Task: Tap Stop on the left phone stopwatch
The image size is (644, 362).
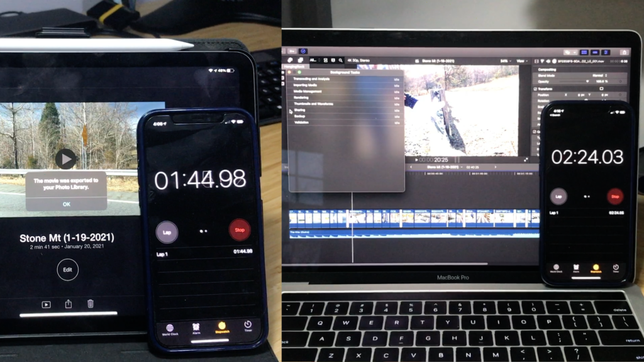Action: point(240,230)
